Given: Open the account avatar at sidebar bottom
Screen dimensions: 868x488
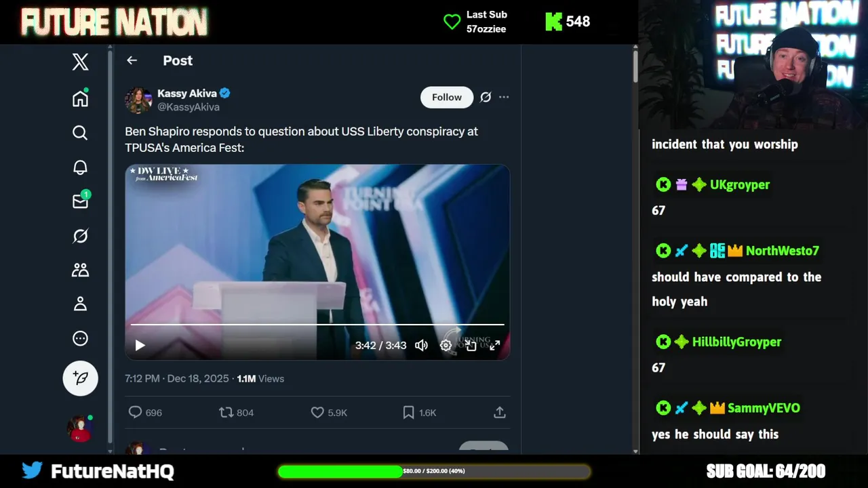Looking at the screenshot, I should click(79, 428).
